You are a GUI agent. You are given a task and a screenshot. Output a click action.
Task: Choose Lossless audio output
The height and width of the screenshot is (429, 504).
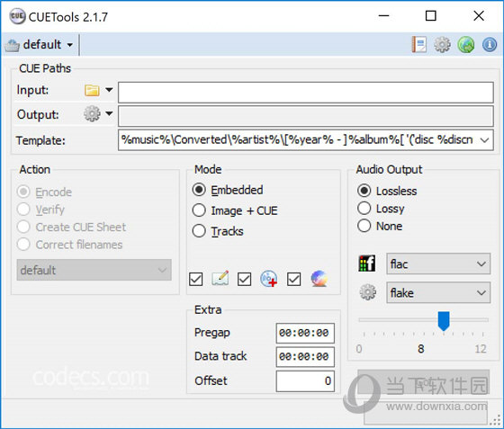pyautogui.click(x=364, y=191)
